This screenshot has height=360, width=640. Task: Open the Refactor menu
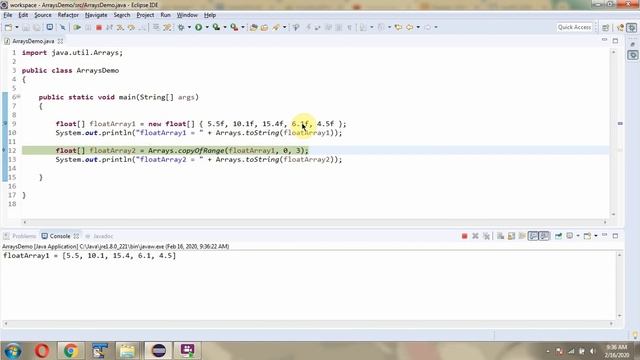tap(68, 15)
